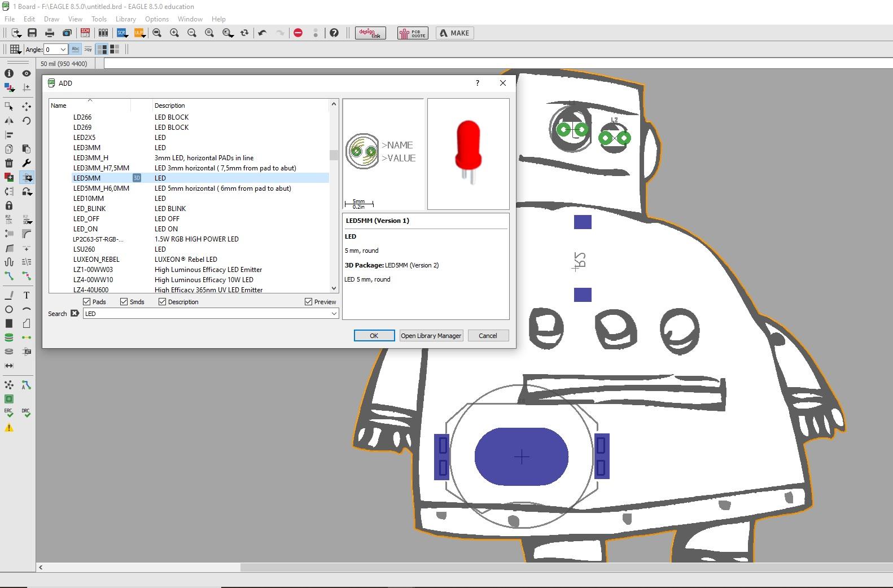Select the Delete trash can tool
Viewport: 893px width, 588px height.
tap(9, 163)
